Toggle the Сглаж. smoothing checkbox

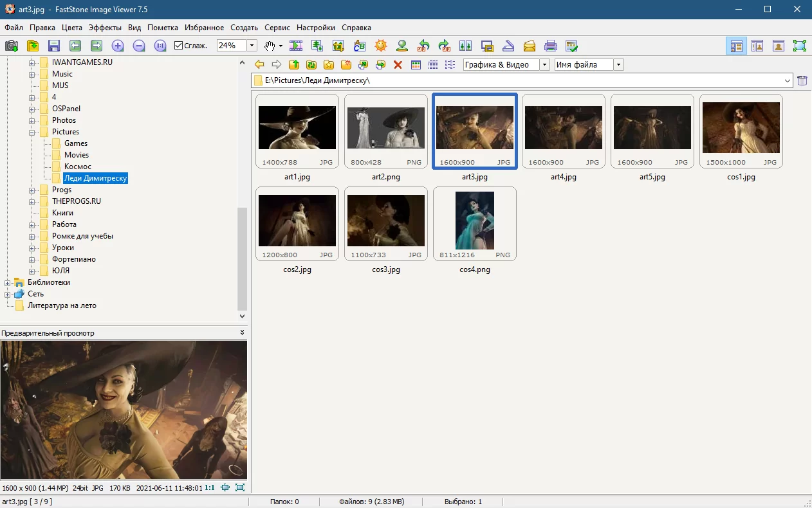[179, 46]
